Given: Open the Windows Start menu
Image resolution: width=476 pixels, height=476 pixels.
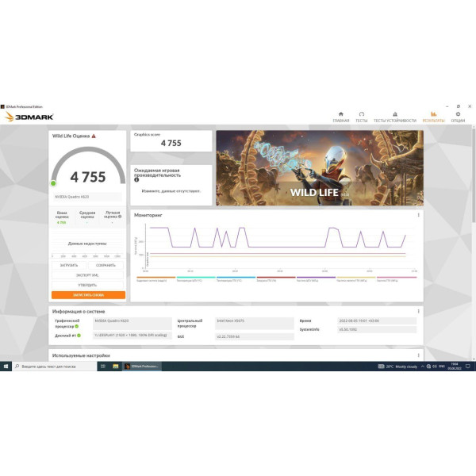Looking at the screenshot, I should coord(6,367).
